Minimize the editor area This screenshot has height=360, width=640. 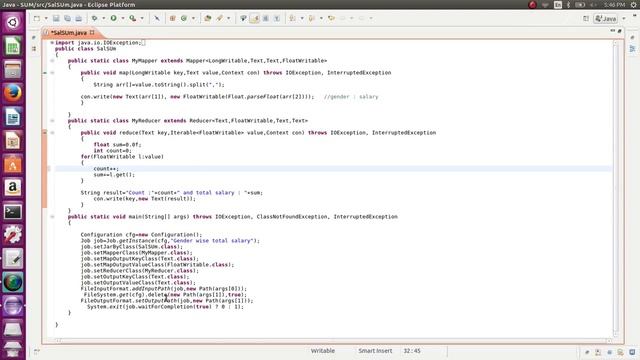[x=613, y=31]
